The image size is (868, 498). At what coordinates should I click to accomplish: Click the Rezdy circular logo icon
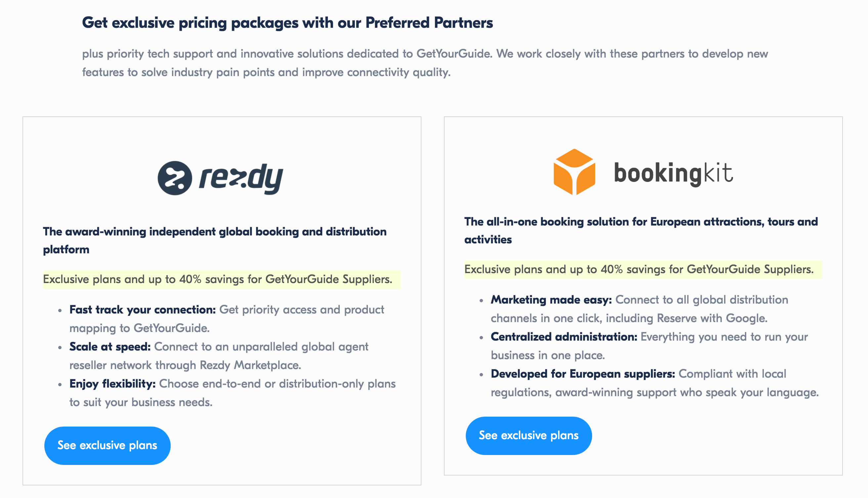pyautogui.click(x=174, y=178)
